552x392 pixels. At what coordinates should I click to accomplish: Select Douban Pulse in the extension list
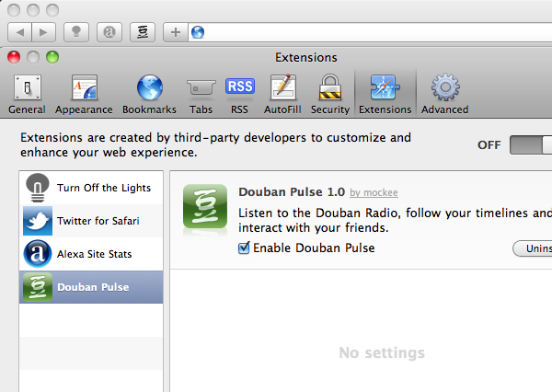pyautogui.click(x=91, y=287)
